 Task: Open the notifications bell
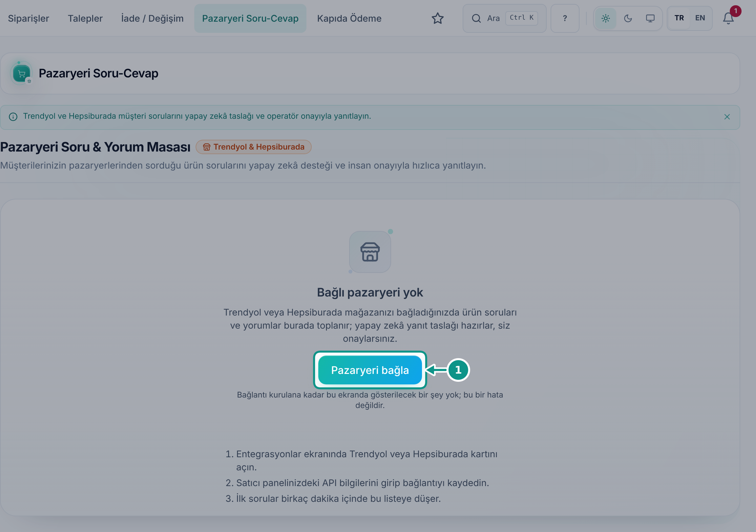tap(728, 18)
